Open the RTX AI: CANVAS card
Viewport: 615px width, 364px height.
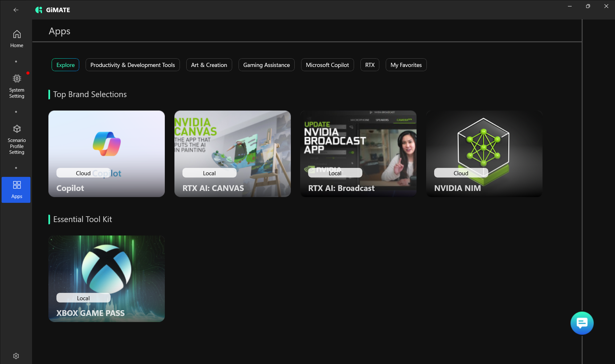pyautogui.click(x=232, y=154)
